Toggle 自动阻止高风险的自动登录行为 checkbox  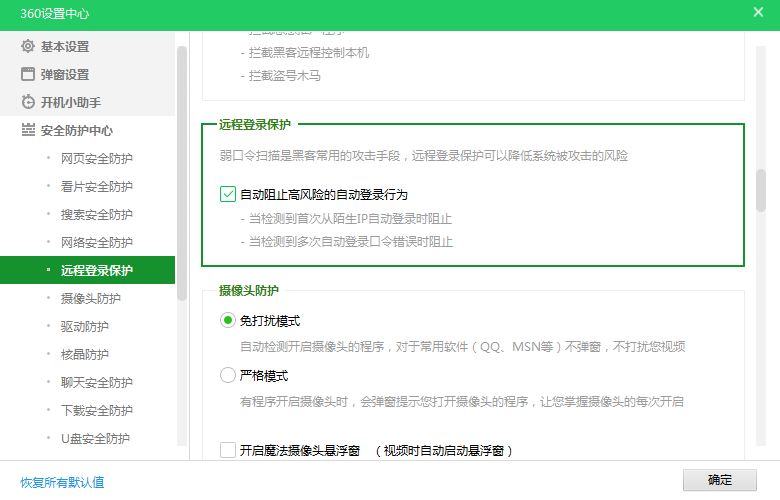pos(228,194)
